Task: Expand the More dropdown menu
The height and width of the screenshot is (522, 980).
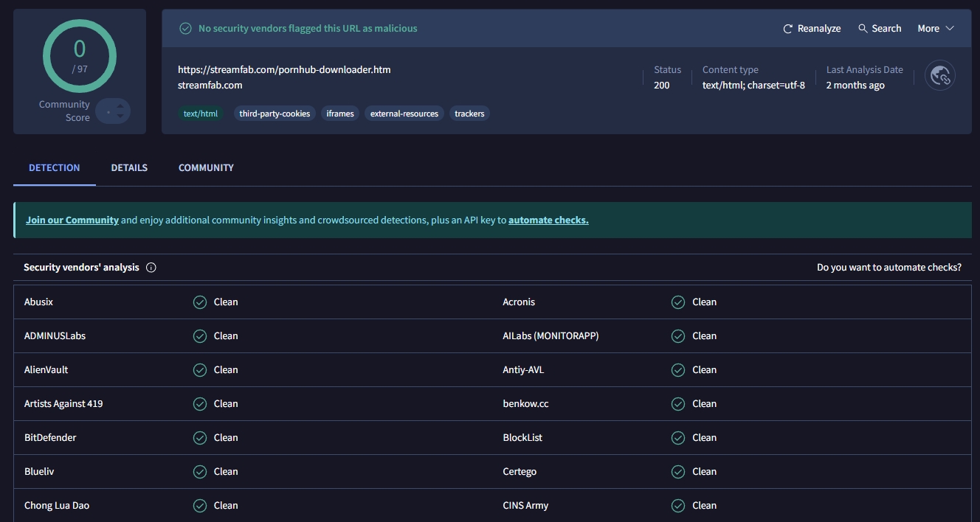Action: click(936, 29)
